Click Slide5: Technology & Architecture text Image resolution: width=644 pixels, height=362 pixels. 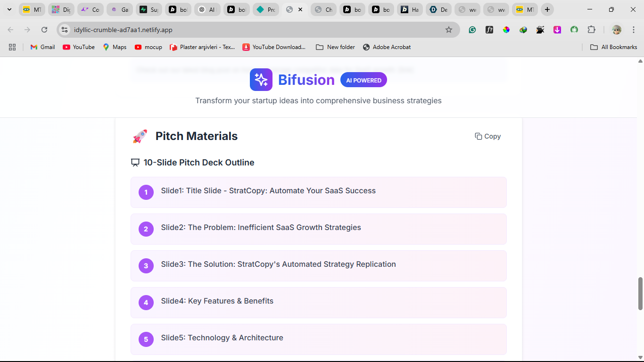[x=222, y=337]
